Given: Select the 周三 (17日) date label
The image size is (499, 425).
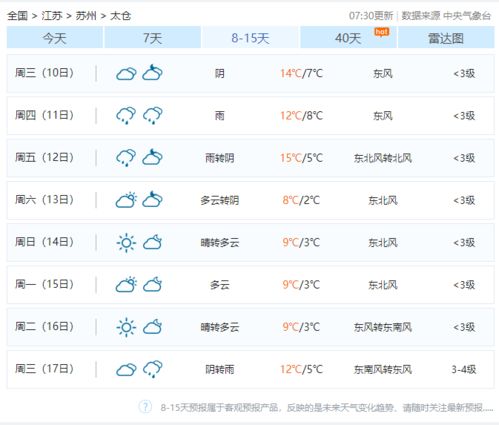Looking at the screenshot, I should (x=44, y=368).
